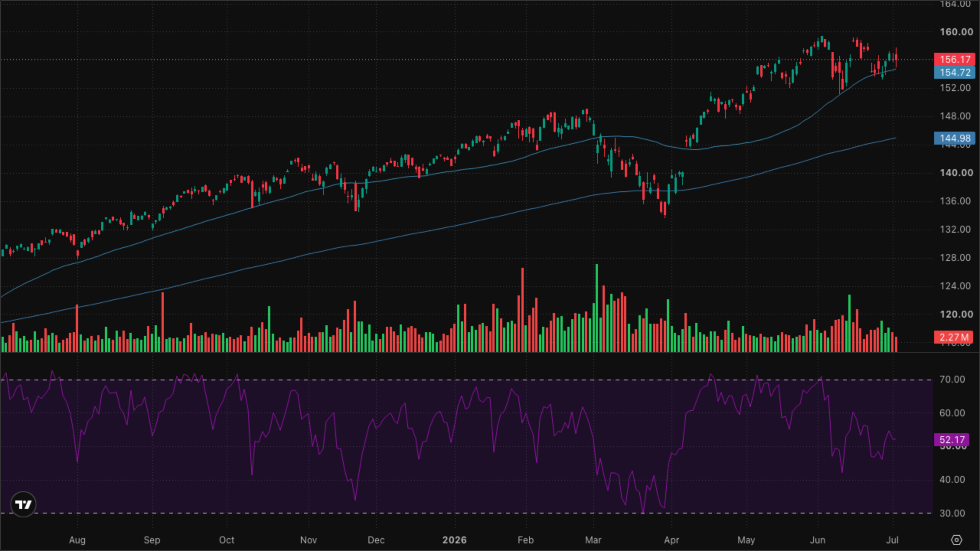
Task: Click the 148.00 price axis label
Action: [x=955, y=116]
